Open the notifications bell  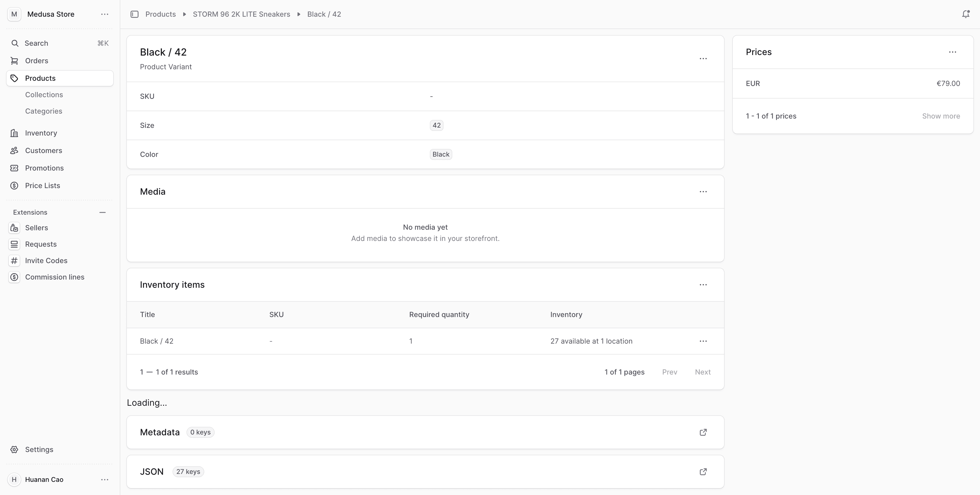click(x=965, y=14)
